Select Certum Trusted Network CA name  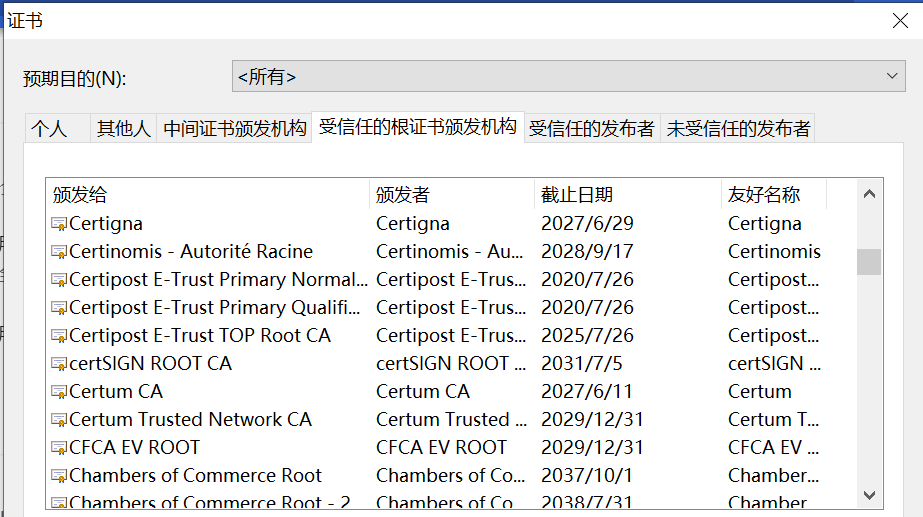pos(190,419)
